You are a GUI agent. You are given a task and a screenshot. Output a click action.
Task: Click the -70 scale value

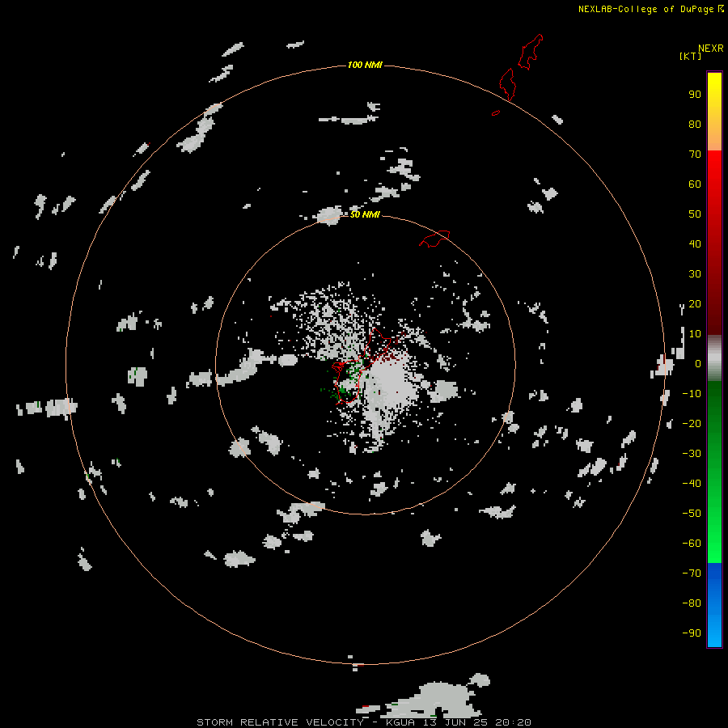point(692,574)
